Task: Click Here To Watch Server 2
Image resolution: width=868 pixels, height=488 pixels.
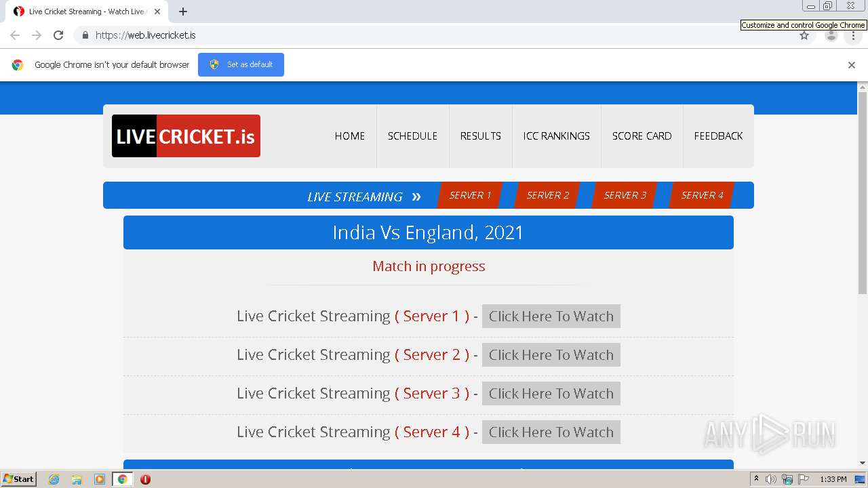Action: 551,355
